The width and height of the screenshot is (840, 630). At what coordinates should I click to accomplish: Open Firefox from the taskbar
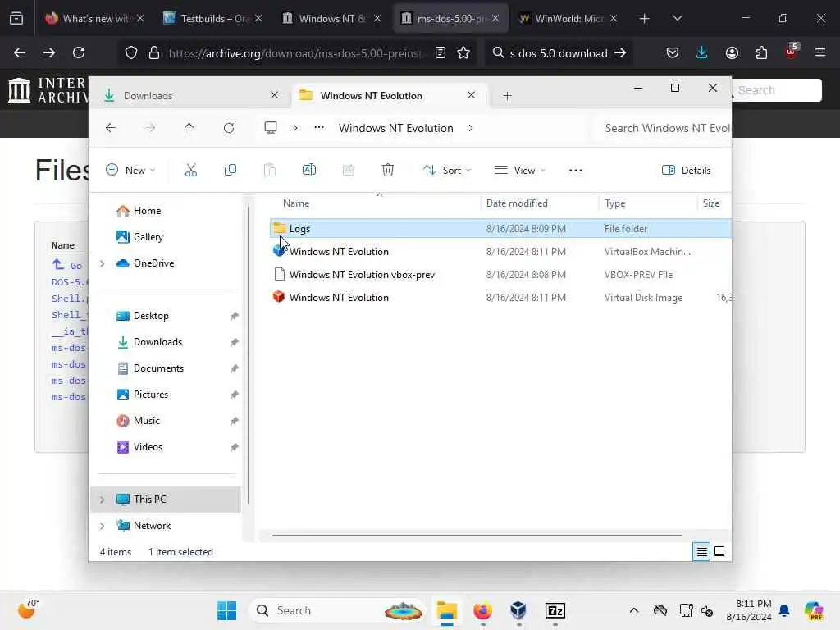click(482, 610)
